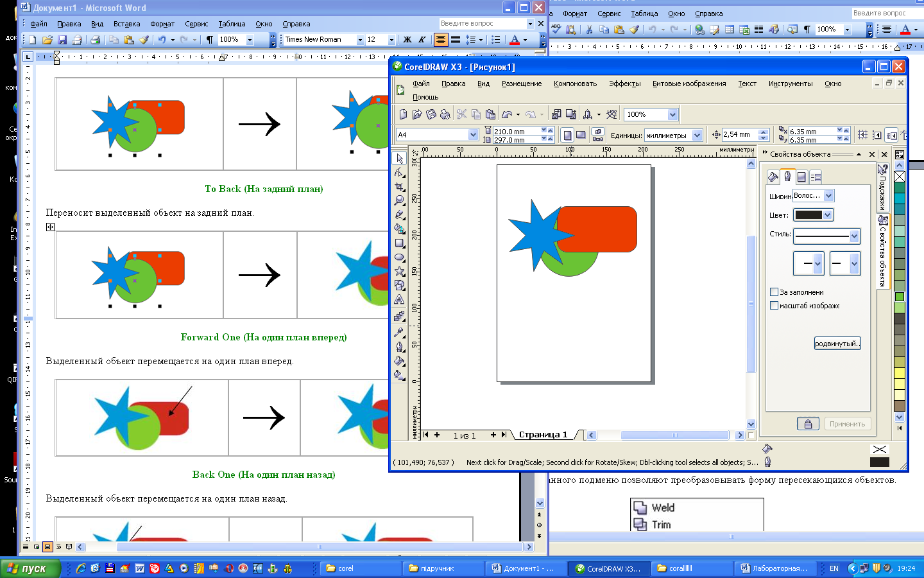Viewport: 924px width, 578px height.
Task: Open outline width 'Волос...' dropdown
Action: click(x=828, y=196)
